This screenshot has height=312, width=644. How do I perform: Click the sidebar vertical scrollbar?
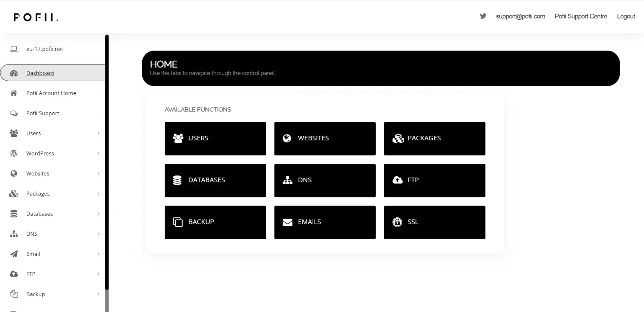[x=107, y=162]
